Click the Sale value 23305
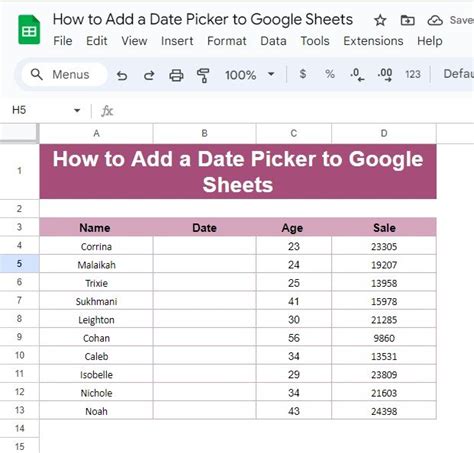The image size is (474, 453). click(x=384, y=246)
